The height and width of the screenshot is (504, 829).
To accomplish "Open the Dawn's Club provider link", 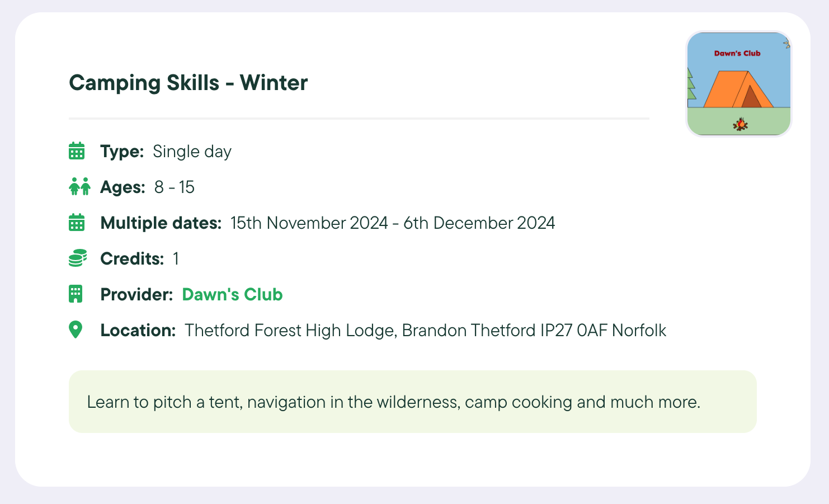I will tap(232, 294).
